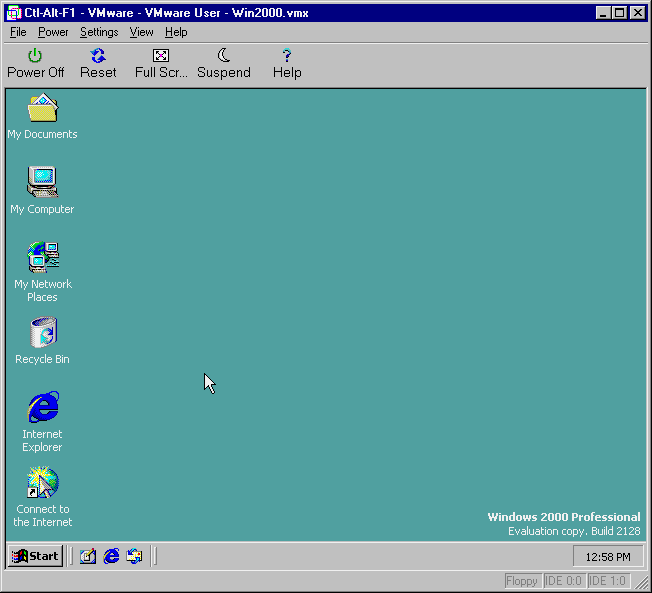
Task: Click the Help toolbar icon
Action: point(287,63)
